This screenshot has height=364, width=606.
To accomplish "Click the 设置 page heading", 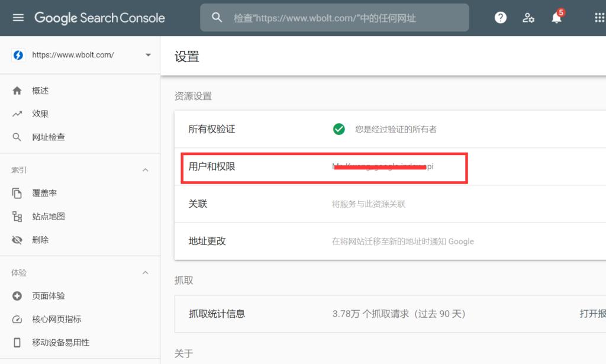I will tap(186, 56).
